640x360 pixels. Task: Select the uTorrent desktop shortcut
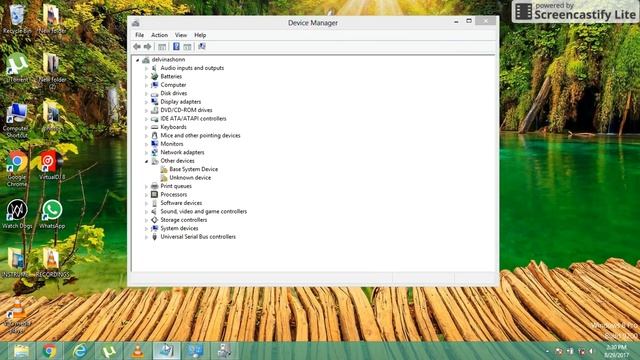tap(17, 68)
